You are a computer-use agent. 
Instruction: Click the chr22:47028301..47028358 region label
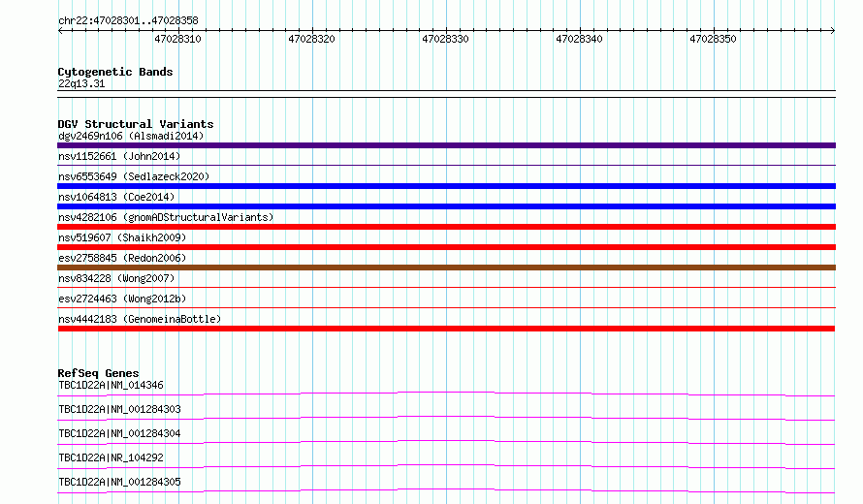point(128,20)
